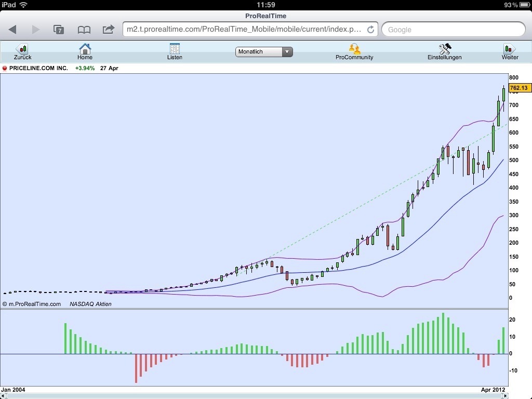Click the horizontal scrollbar right arrow
Image resolution: width=532 pixels, height=399 pixels.
coord(505,396)
